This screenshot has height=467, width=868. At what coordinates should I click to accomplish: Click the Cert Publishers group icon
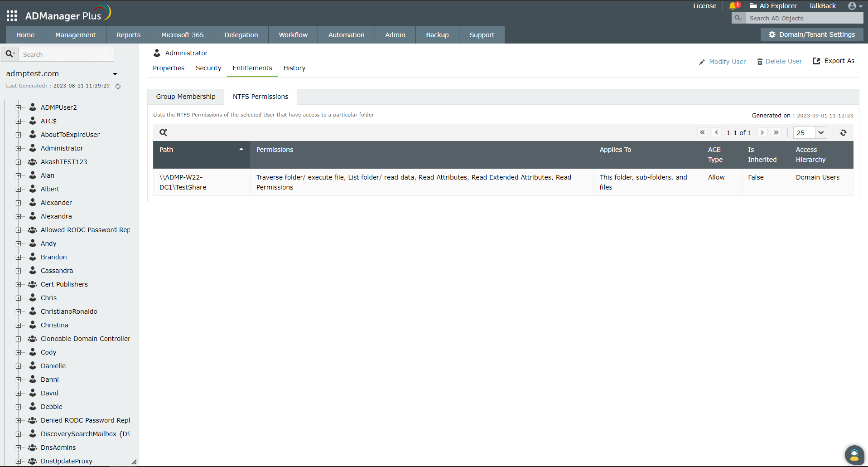pyautogui.click(x=32, y=284)
